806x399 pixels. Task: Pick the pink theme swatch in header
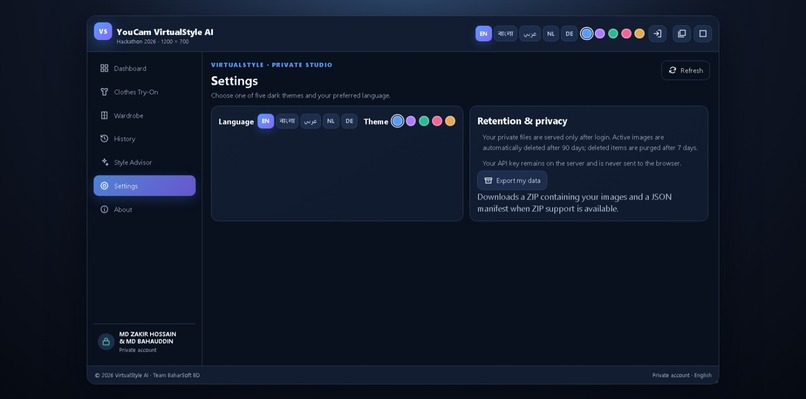pyautogui.click(x=626, y=34)
